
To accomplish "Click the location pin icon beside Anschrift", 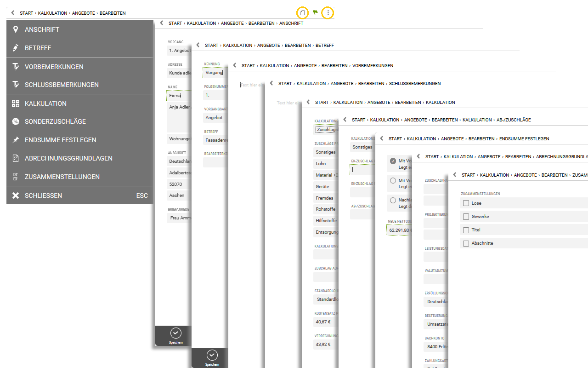I will [x=16, y=29].
